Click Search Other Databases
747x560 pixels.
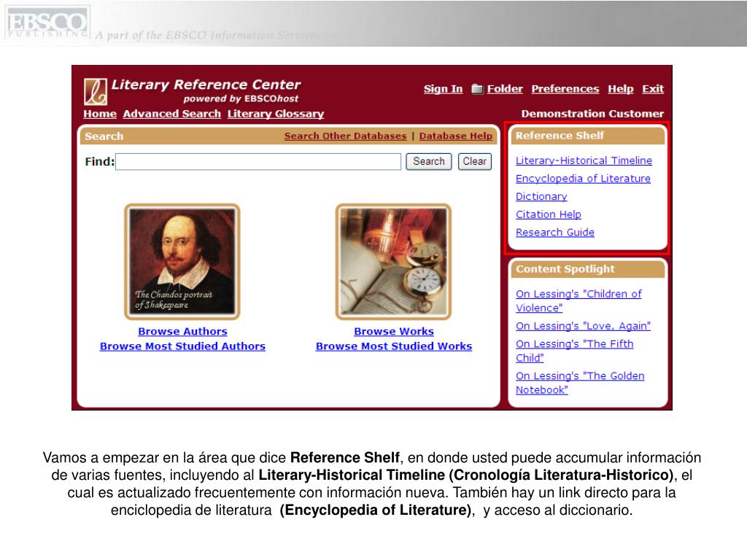(x=345, y=136)
